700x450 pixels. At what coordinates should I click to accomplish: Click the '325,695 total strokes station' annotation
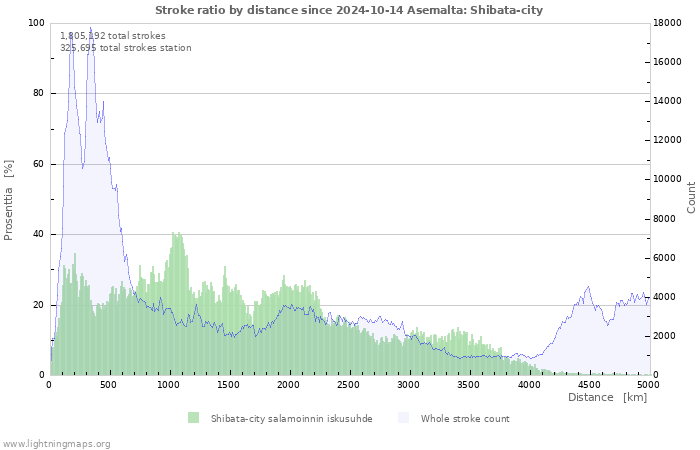coord(125,47)
